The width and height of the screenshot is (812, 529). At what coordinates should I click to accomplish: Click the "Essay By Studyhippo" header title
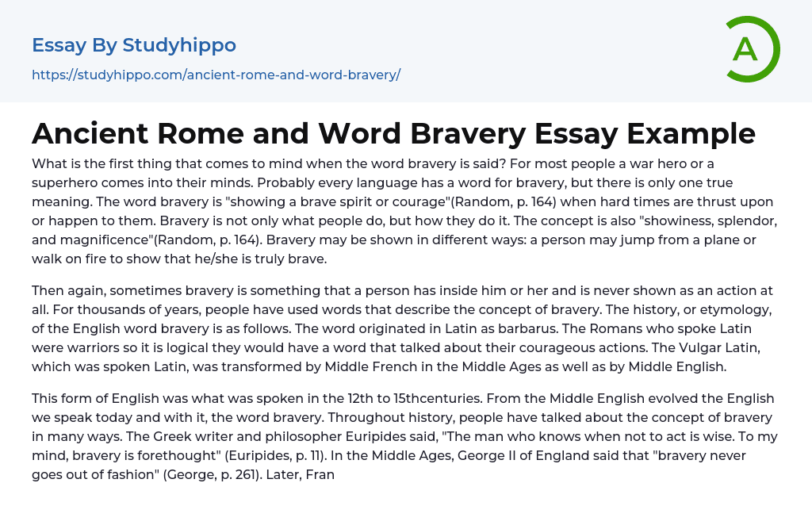[134, 45]
